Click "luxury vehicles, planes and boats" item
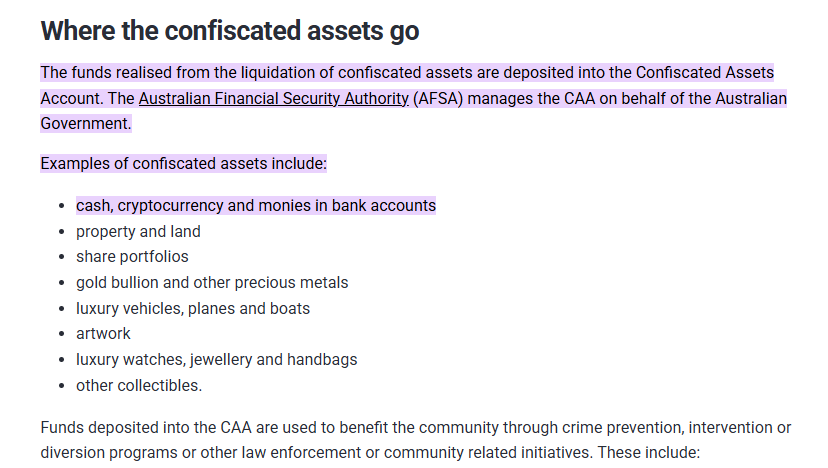This screenshot has height=468, width=828. click(x=193, y=308)
